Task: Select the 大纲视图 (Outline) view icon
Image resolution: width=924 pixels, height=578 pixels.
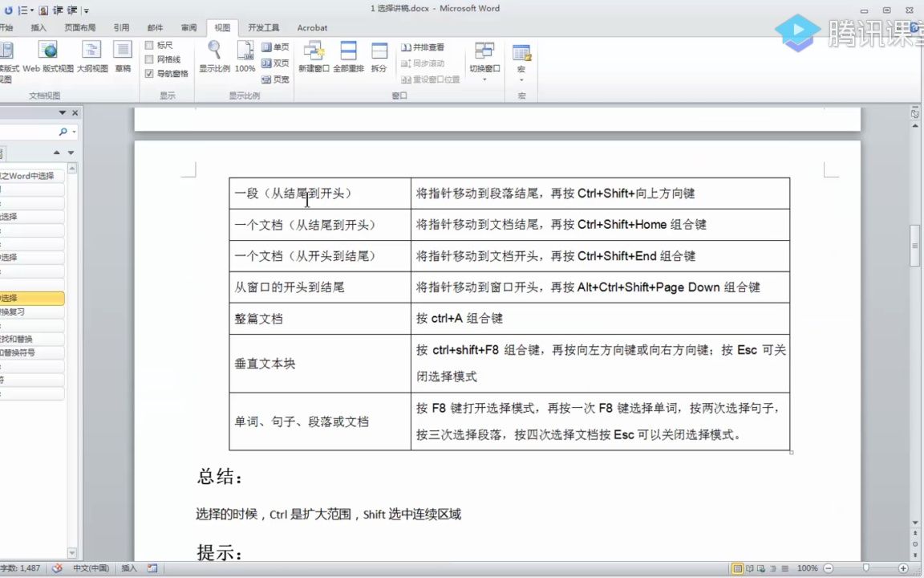Action: (91, 55)
